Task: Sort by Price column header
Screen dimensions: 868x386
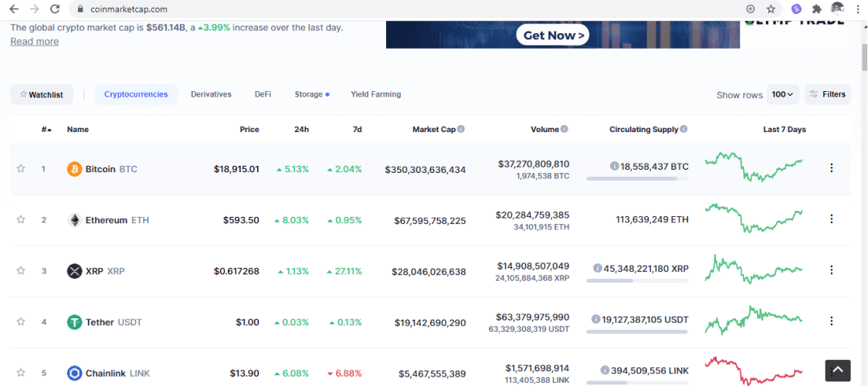Action: click(x=249, y=130)
